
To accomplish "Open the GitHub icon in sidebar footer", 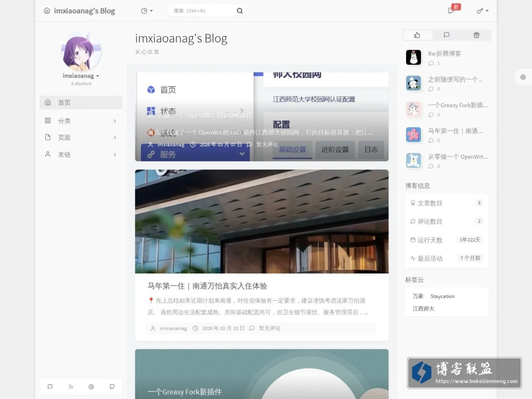I will coord(112,387).
